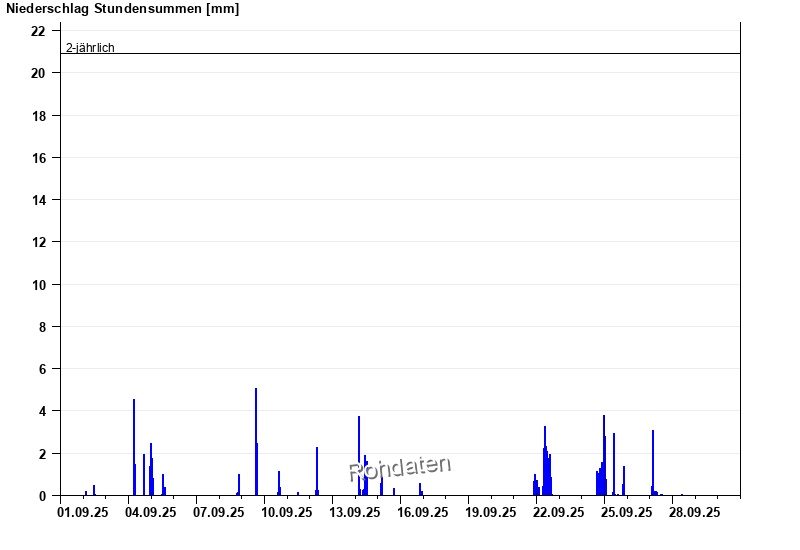Viewport: 800px width, 550px height.
Task: Select the 01.09.25 date label
Action: click(83, 512)
